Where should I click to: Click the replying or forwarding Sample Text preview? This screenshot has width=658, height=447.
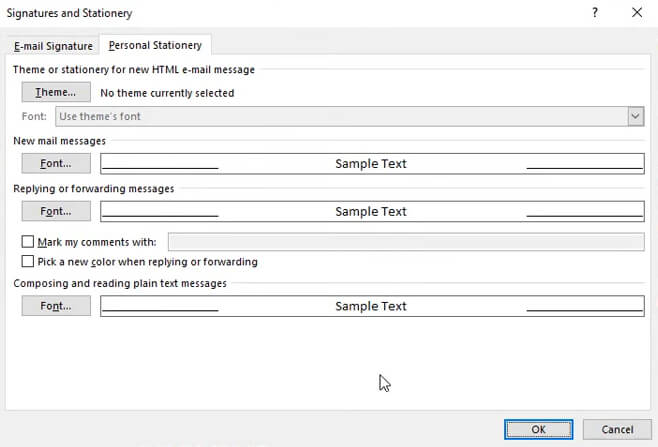(371, 211)
